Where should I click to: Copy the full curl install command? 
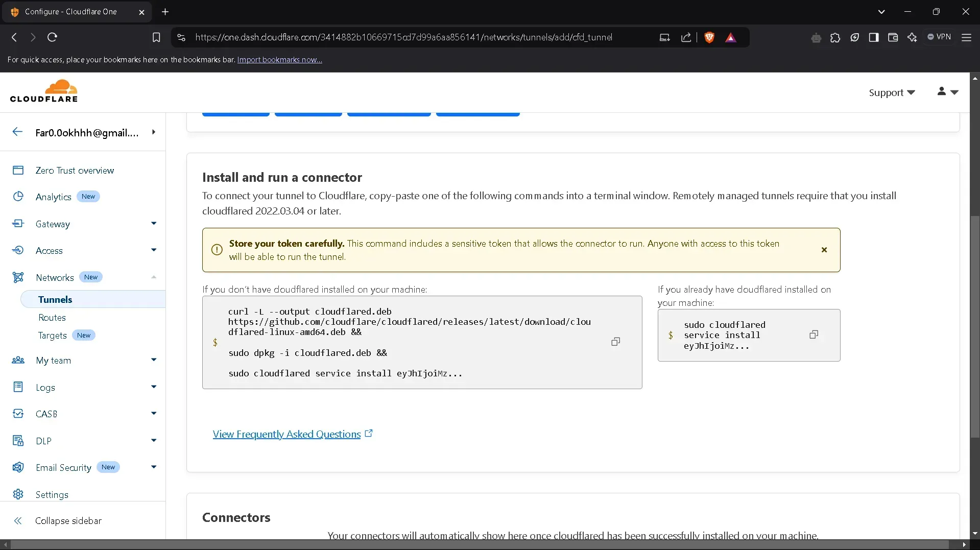(615, 342)
